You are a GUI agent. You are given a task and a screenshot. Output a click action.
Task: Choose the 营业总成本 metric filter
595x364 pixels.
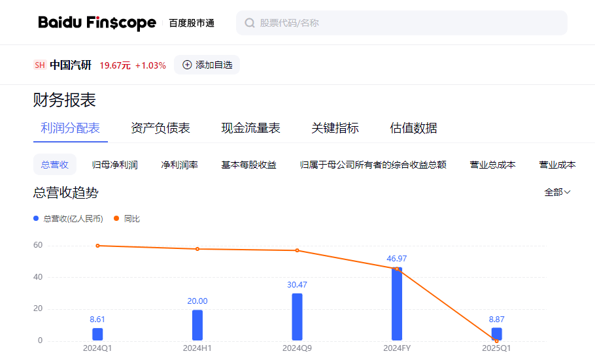[492, 165]
